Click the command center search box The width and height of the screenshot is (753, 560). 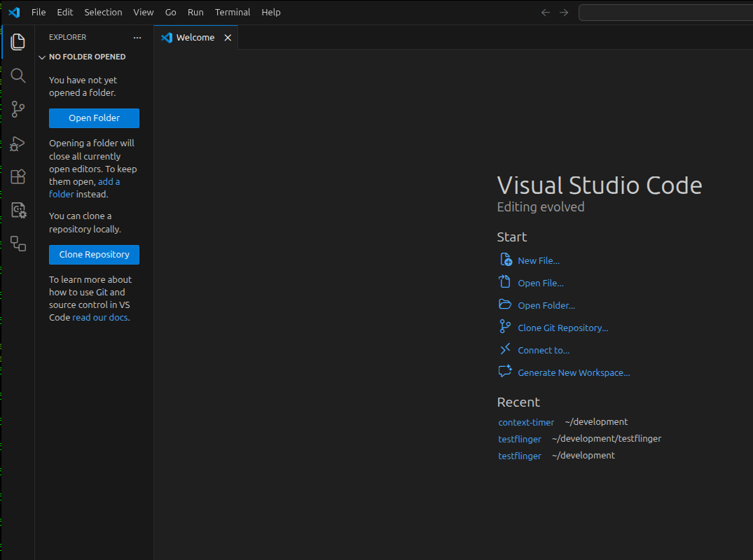pos(665,13)
